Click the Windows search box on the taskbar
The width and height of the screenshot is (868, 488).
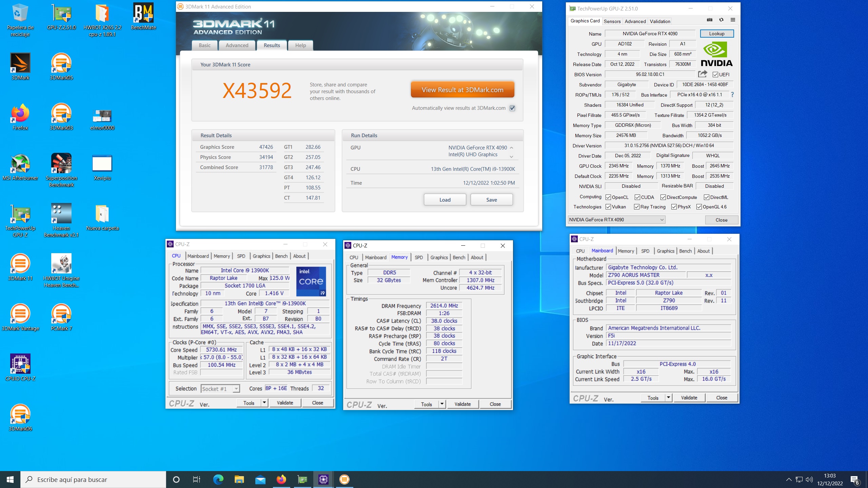(94, 479)
